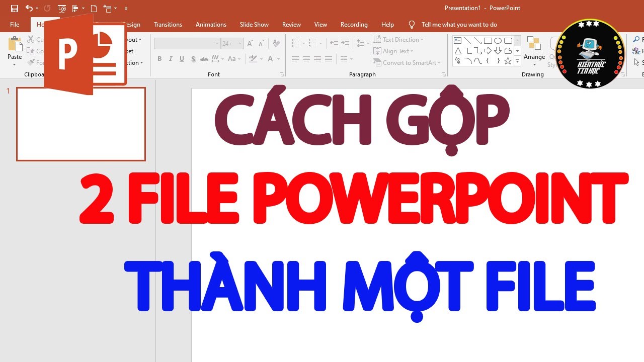
Task: Select the Isosceles Triangle shape
Action: 458,51
